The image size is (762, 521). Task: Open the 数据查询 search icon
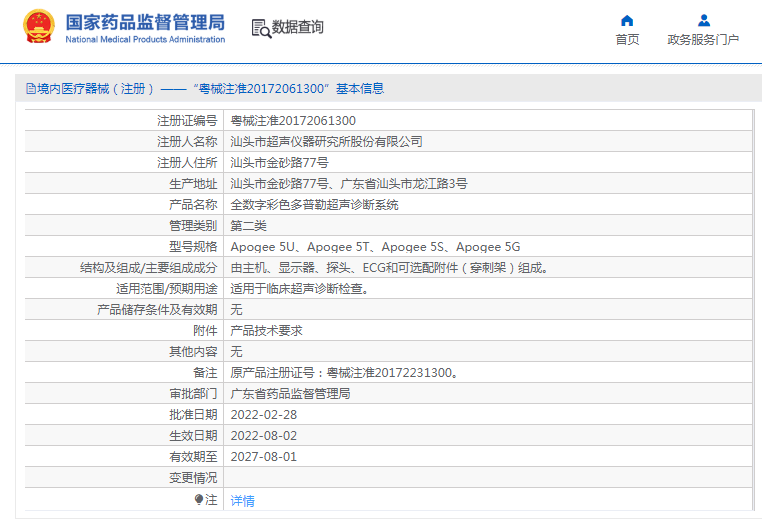point(261,28)
